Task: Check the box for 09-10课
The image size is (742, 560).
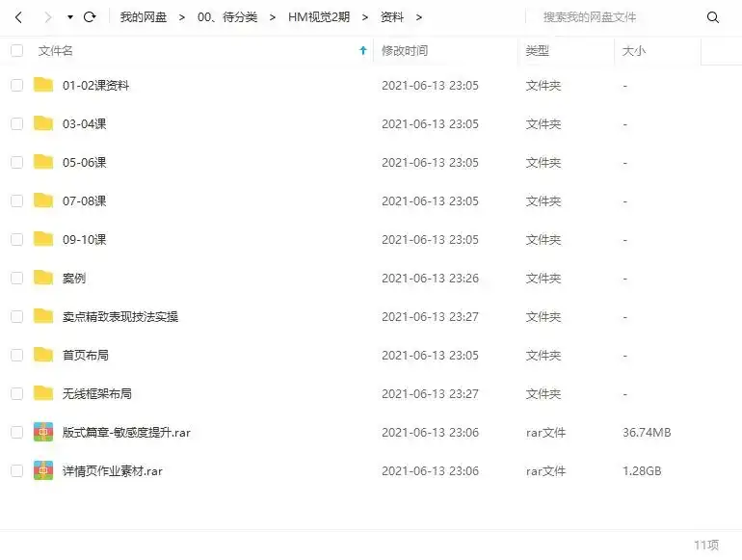Action: (x=16, y=240)
